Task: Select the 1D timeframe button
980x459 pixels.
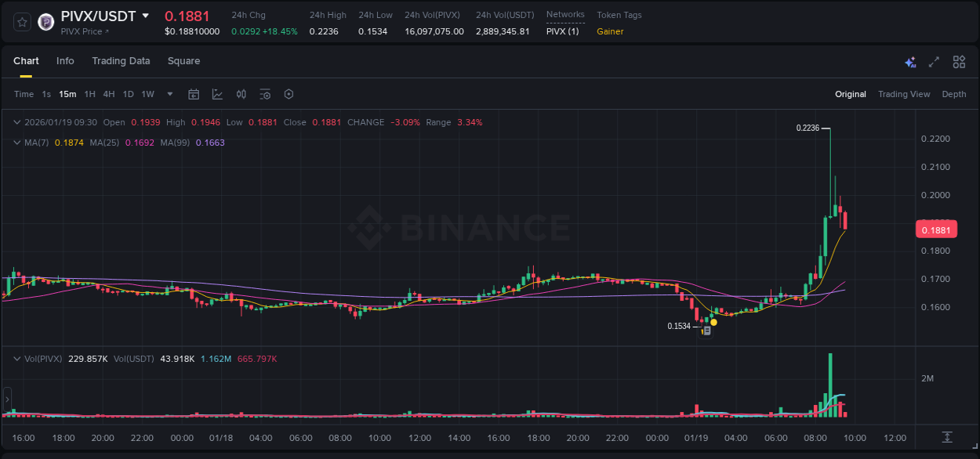Action: point(128,94)
